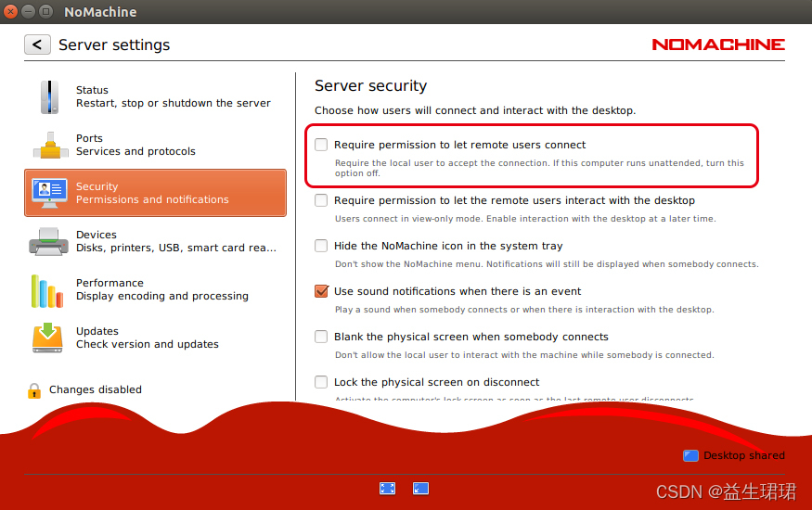812x510 pixels.
Task: Click the fullscreen icon in bottom bar
Action: click(x=387, y=489)
